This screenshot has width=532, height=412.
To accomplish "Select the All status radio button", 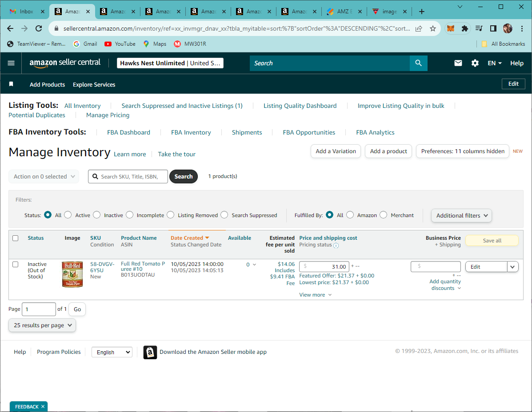I will 48,215.
